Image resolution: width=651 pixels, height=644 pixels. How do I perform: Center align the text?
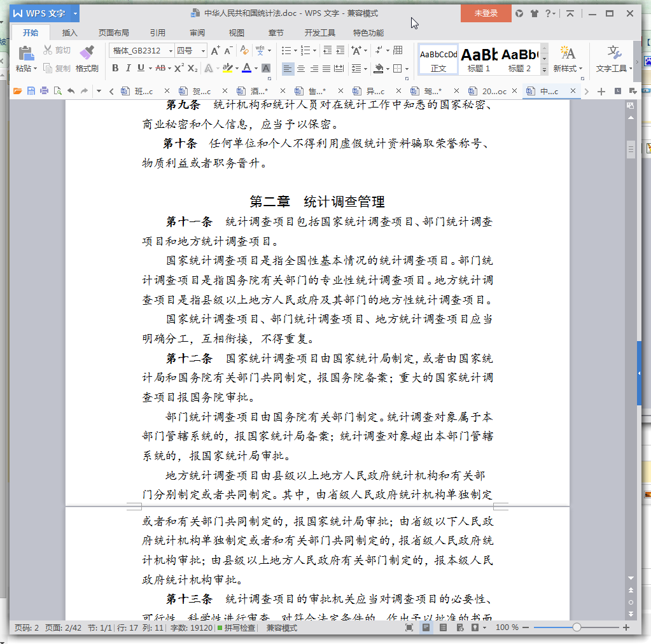tap(301, 69)
